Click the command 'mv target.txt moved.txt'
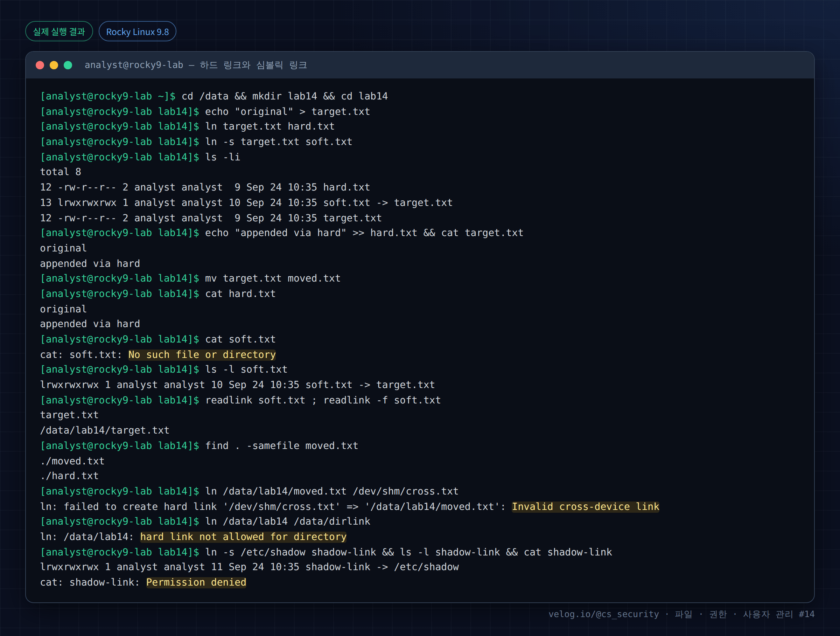 (x=273, y=278)
